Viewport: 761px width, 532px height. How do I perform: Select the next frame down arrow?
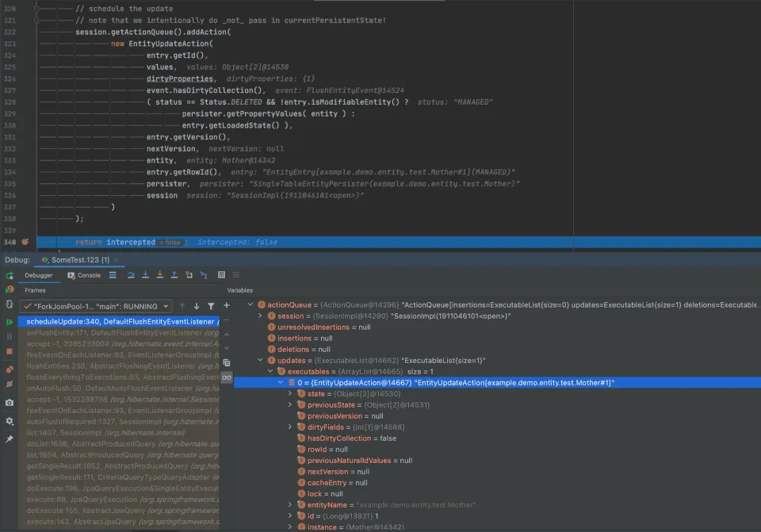pos(197,306)
